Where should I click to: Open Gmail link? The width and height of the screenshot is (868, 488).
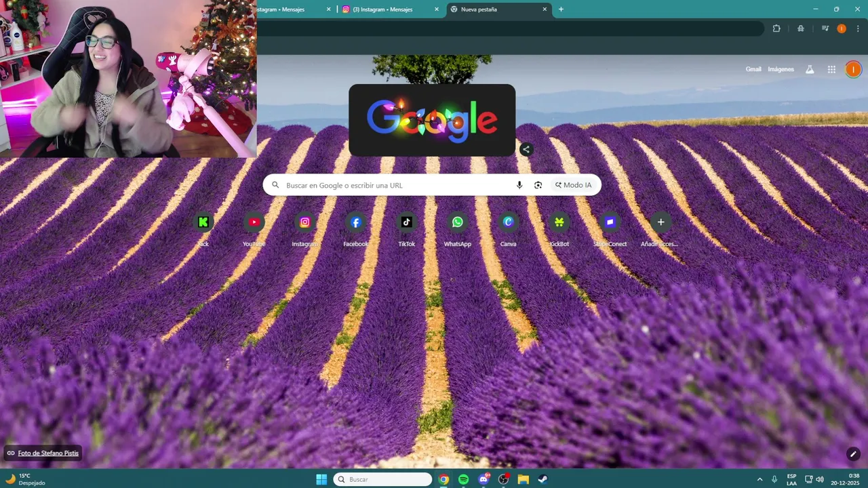click(753, 69)
